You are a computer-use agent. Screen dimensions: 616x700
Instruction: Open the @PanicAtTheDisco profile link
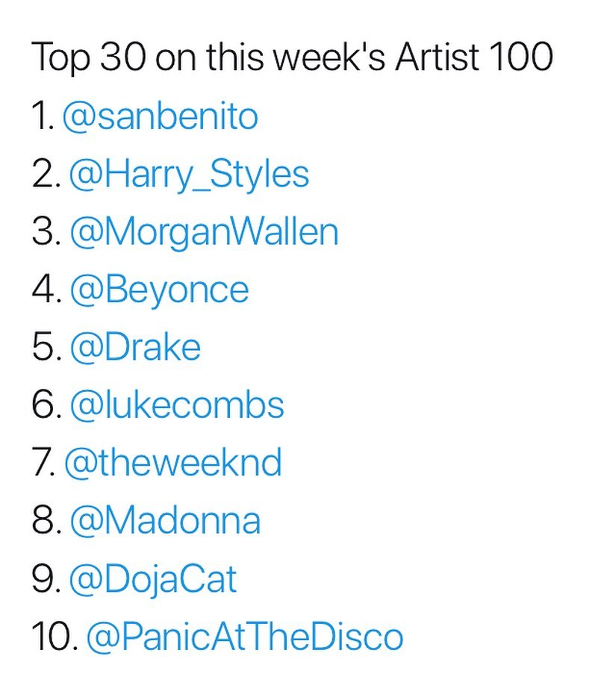coord(245,637)
